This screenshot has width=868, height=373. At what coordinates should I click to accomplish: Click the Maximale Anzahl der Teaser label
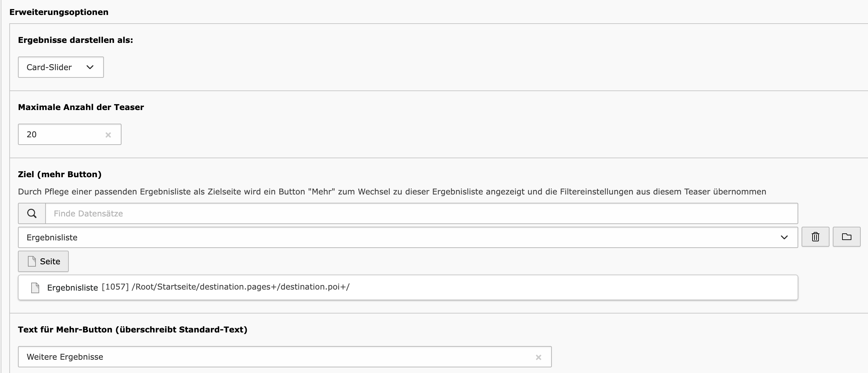[81, 107]
